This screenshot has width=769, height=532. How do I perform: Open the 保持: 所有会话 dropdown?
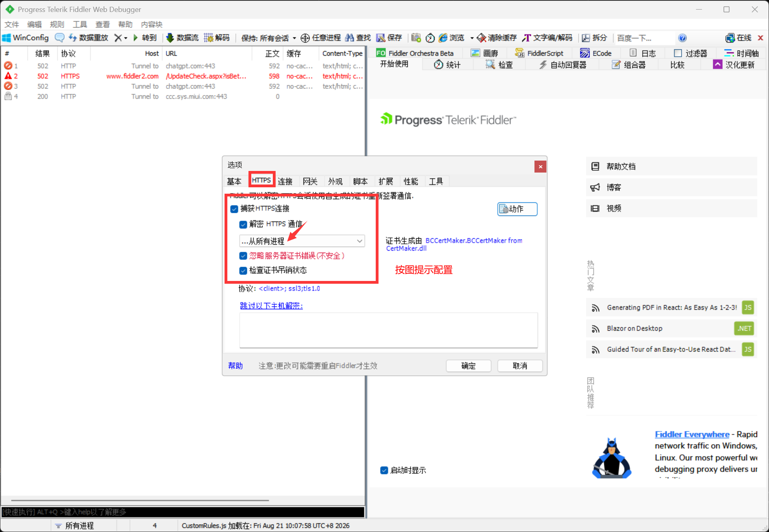[x=269, y=38]
